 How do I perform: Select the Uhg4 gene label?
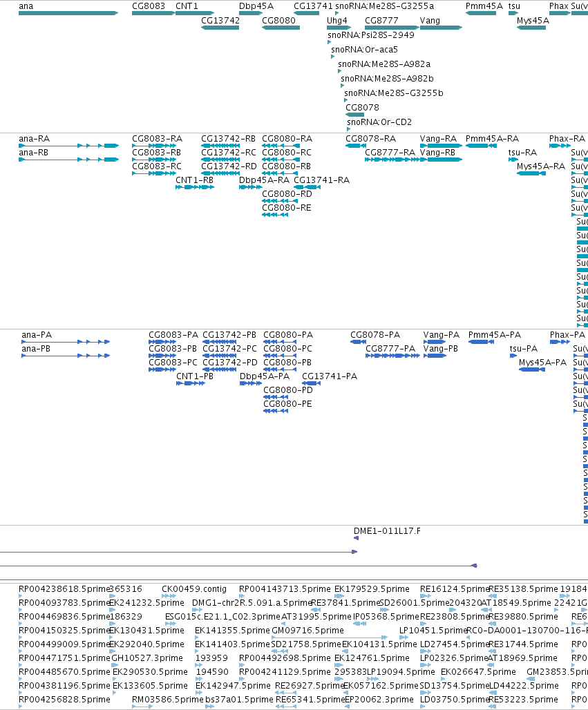click(x=337, y=21)
